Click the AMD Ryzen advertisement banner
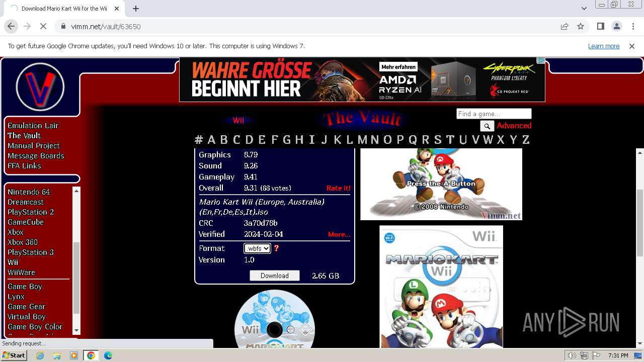The image size is (644, 362). 362,79
